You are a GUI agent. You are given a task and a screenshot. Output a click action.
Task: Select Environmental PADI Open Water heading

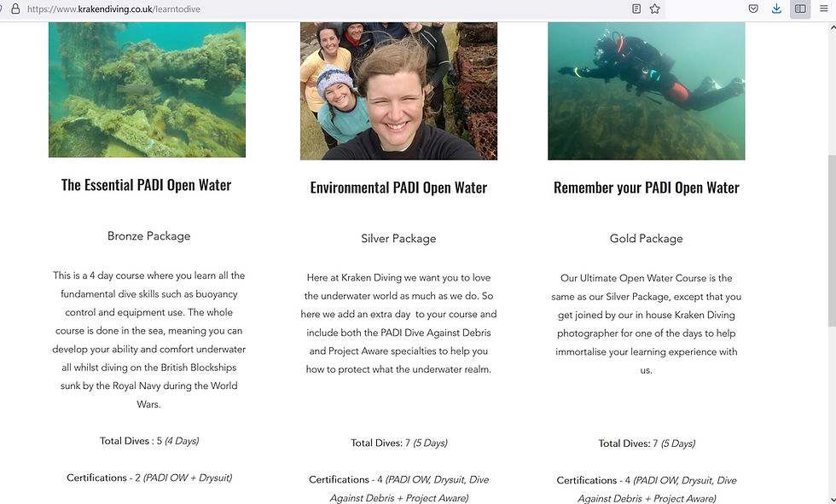(398, 188)
